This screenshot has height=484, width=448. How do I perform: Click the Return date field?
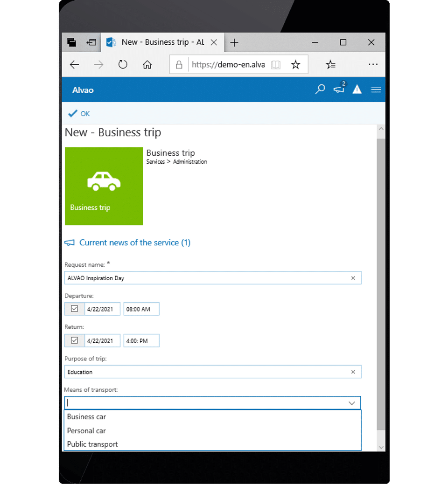(x=102, y=341)
